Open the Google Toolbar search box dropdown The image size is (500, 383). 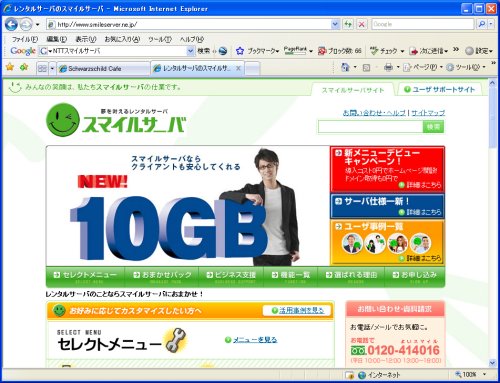tap(190, 51)
